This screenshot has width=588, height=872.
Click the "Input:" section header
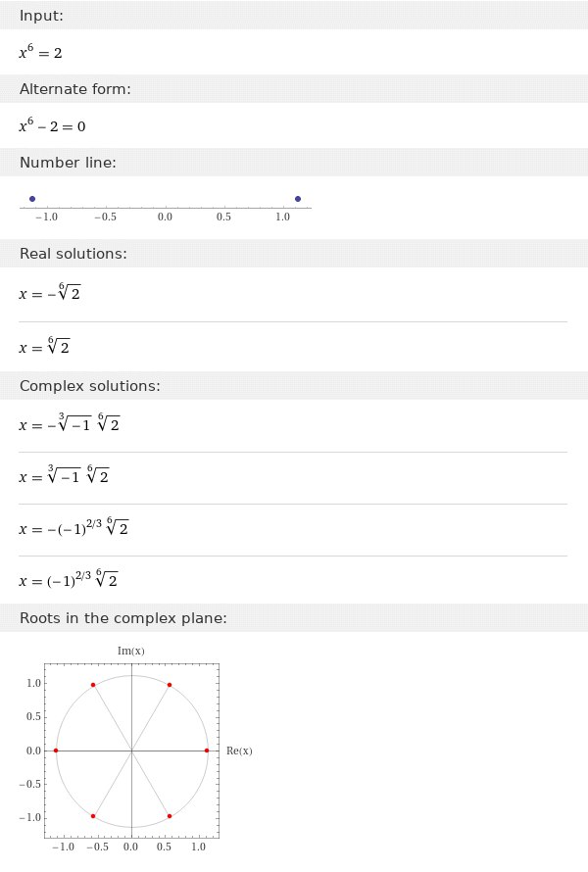(40, 18)
